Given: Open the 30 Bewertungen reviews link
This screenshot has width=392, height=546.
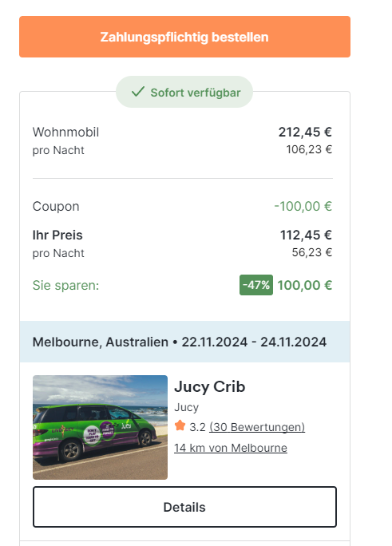Looking at the screenshot, I should (x=257, y=427).
